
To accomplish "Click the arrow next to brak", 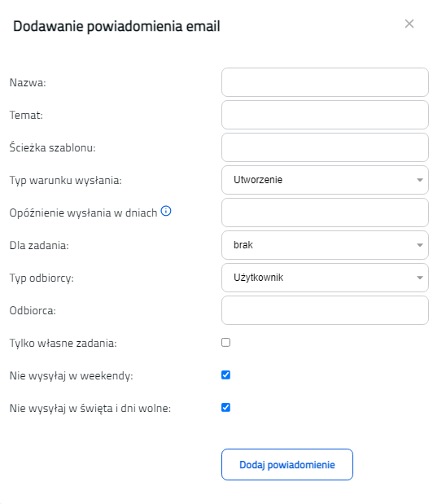I will pyautogui.click(x=419, y=245).
